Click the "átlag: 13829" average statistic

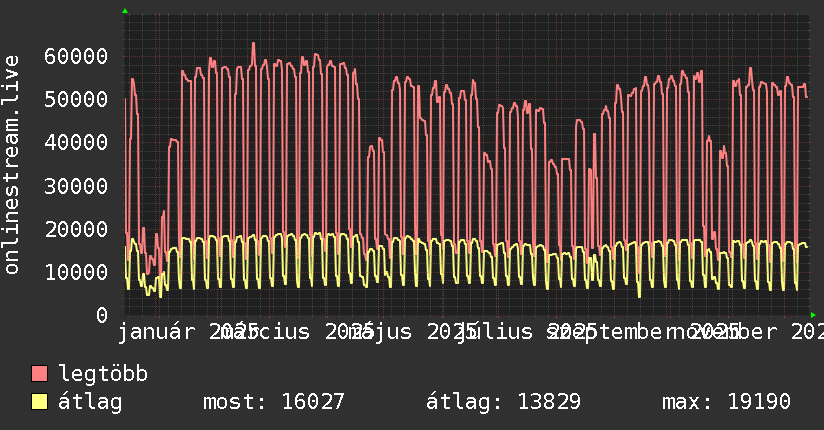[x=503, y=402]
